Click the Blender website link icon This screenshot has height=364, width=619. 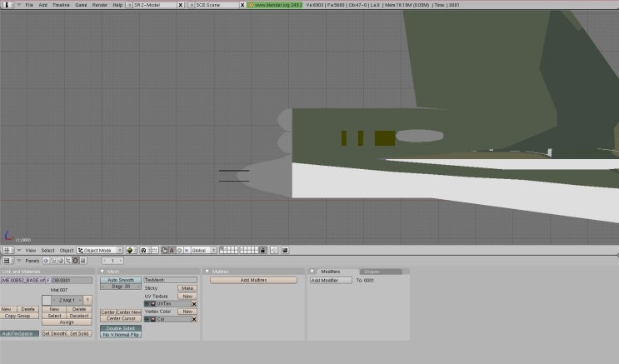coord(251,4)
